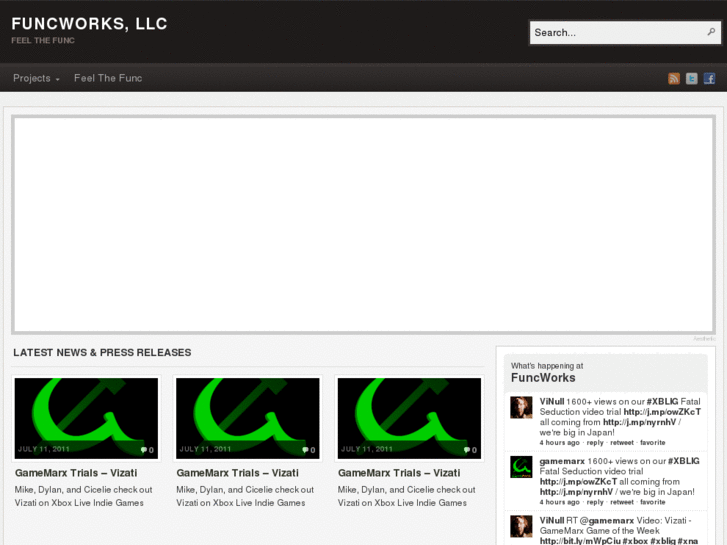Click reply on ViNull's first tweet
Screen dimensions: 727x545
tap(595, 442)
